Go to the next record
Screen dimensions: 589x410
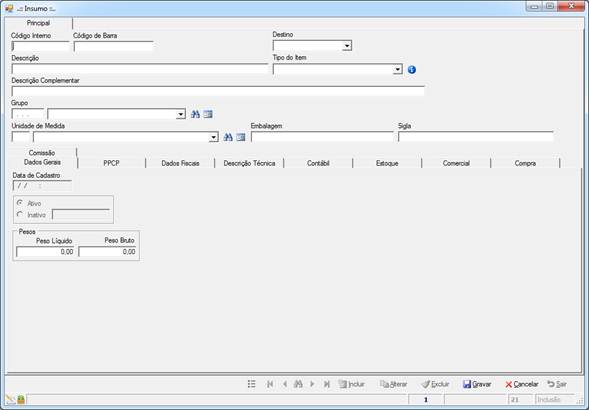tap(312, 384)
